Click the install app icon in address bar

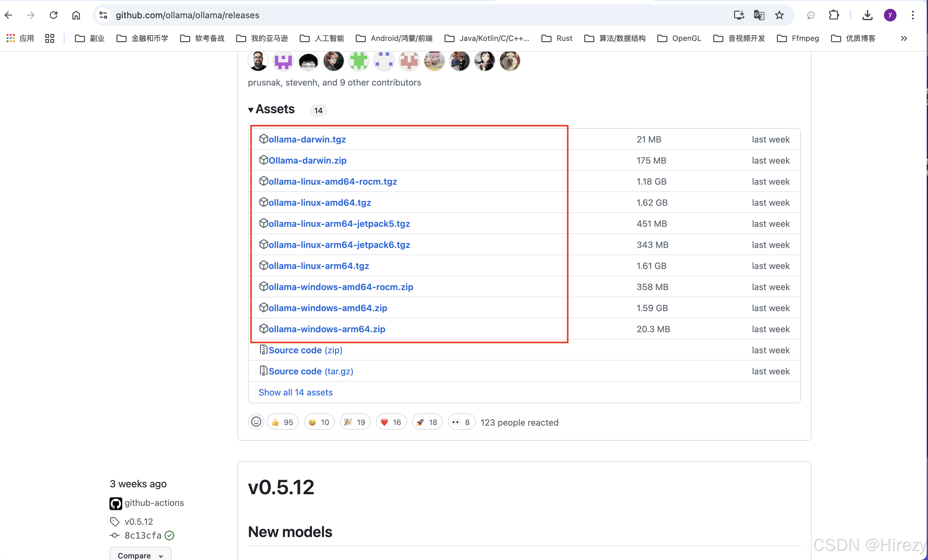click(738, 15)
